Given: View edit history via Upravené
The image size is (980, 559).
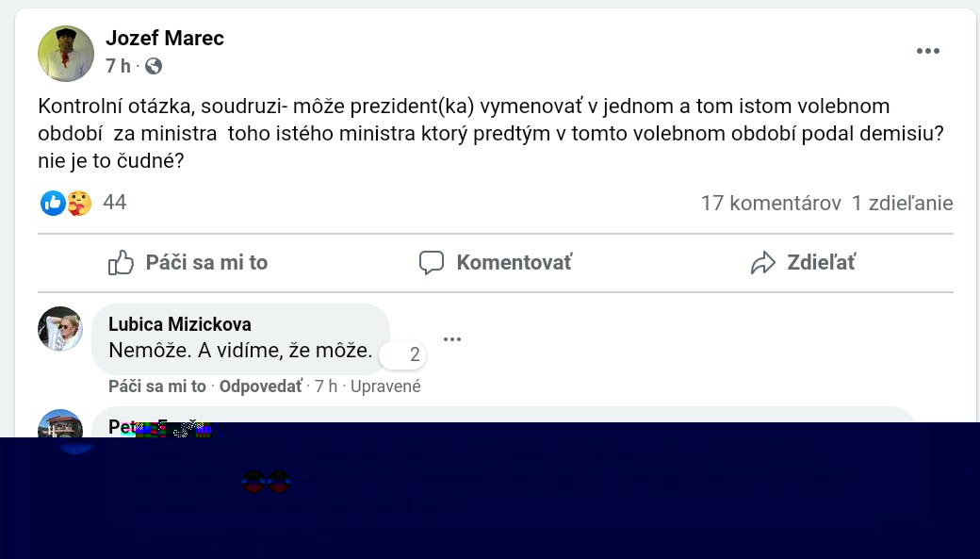Looking at the screenshot, I should point(385,386).
